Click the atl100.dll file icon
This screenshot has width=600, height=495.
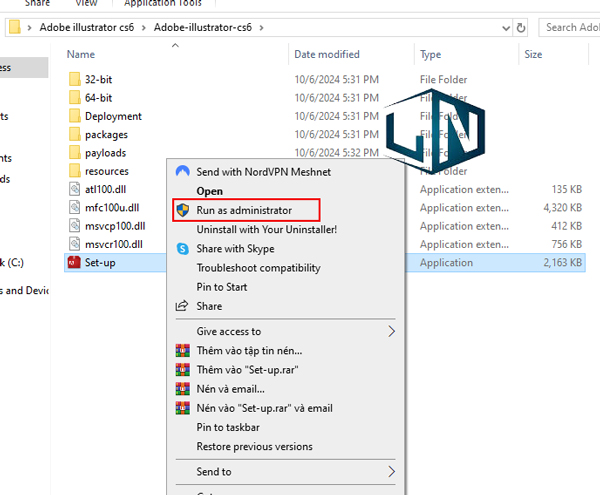(x=75, y=189)
